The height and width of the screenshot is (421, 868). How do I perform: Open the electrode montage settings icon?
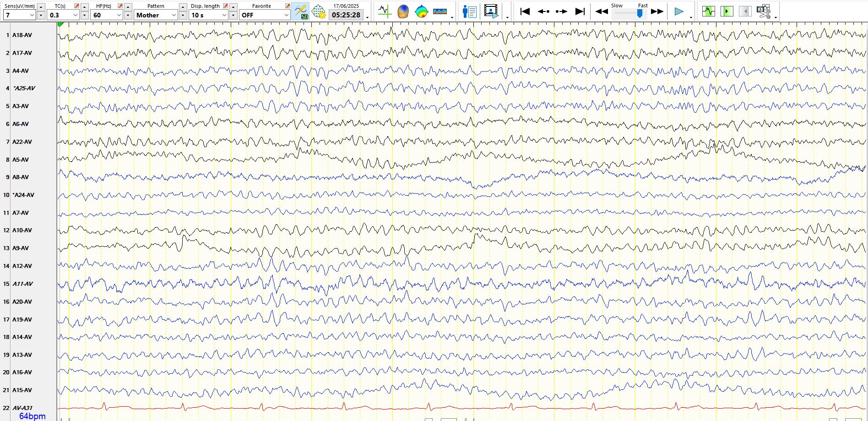(319, 11)
